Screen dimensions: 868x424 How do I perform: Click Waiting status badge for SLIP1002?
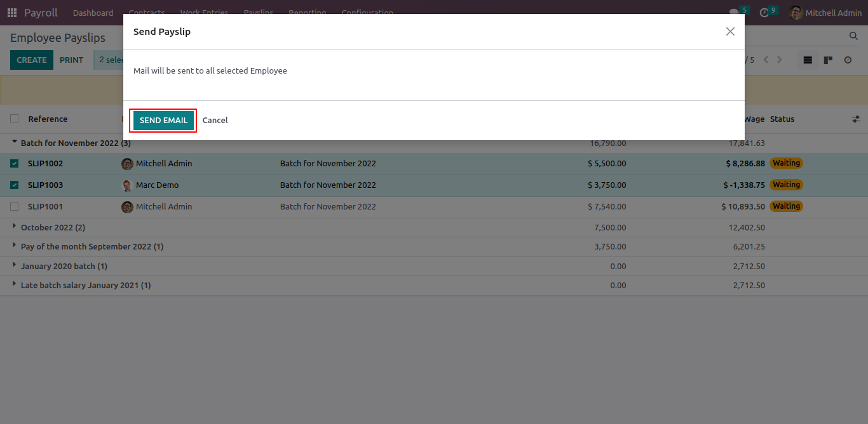coord(786,163)
